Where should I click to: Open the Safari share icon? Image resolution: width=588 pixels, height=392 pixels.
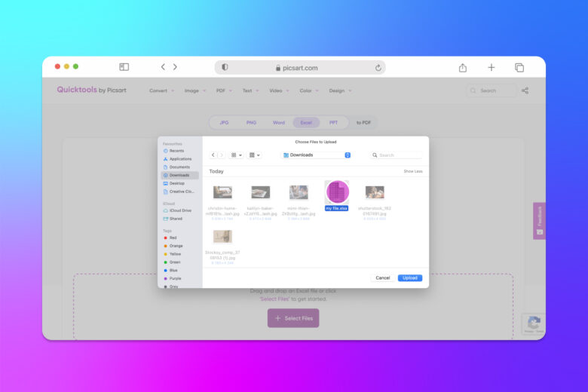coord(463,68)
